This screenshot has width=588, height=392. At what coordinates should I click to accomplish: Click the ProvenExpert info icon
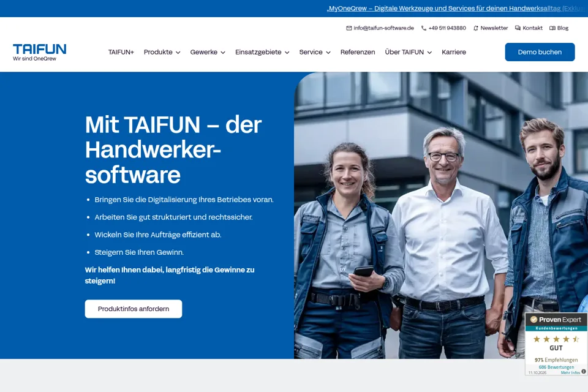pyautogui.click(x=584, y=371)
